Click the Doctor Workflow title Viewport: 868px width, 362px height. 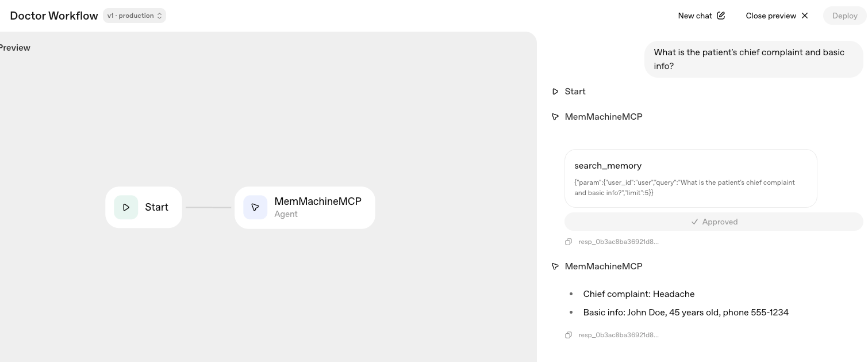(54, 16)
